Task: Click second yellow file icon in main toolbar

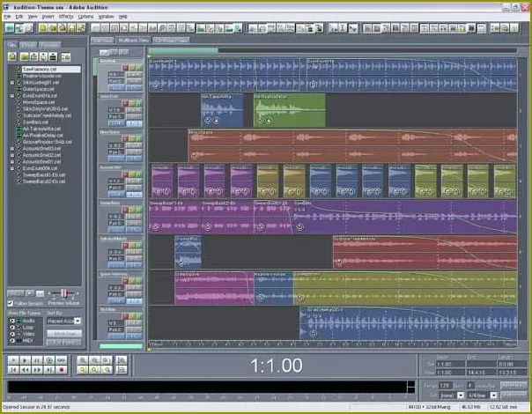Action: point(52,28)
